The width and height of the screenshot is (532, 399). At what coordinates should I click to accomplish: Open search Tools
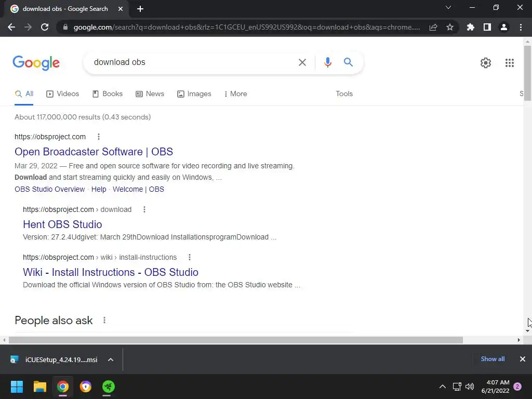(x=344, y=94)
